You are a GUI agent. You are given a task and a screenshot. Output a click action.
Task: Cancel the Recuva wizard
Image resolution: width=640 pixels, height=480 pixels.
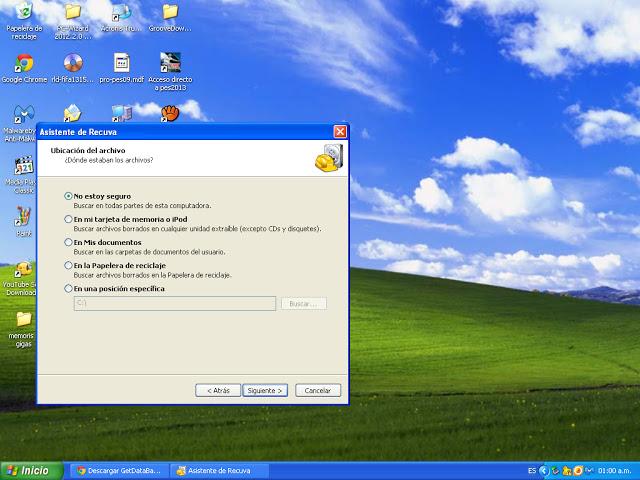pos(318,390)
